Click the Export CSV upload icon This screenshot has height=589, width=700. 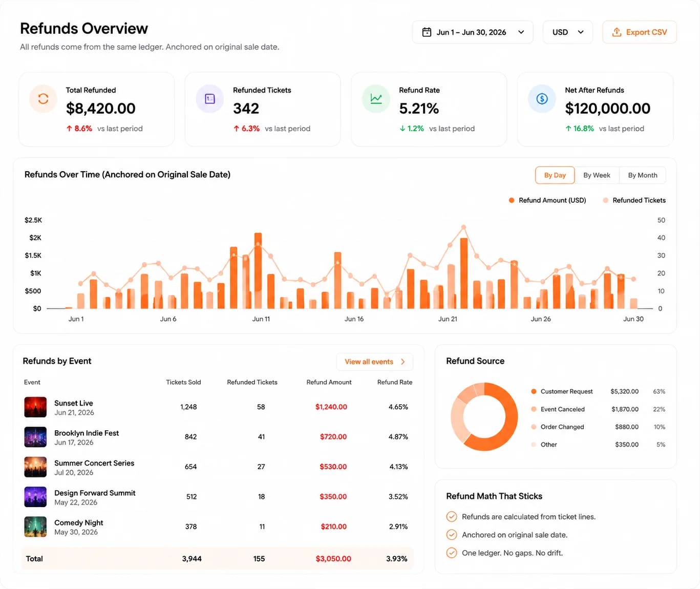click(x=617, y=32)
